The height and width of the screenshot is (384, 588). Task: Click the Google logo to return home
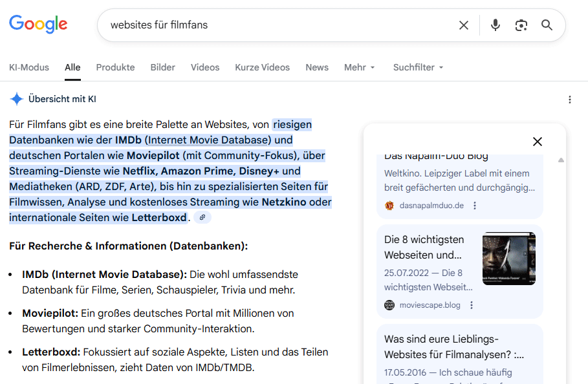(38, 25)
